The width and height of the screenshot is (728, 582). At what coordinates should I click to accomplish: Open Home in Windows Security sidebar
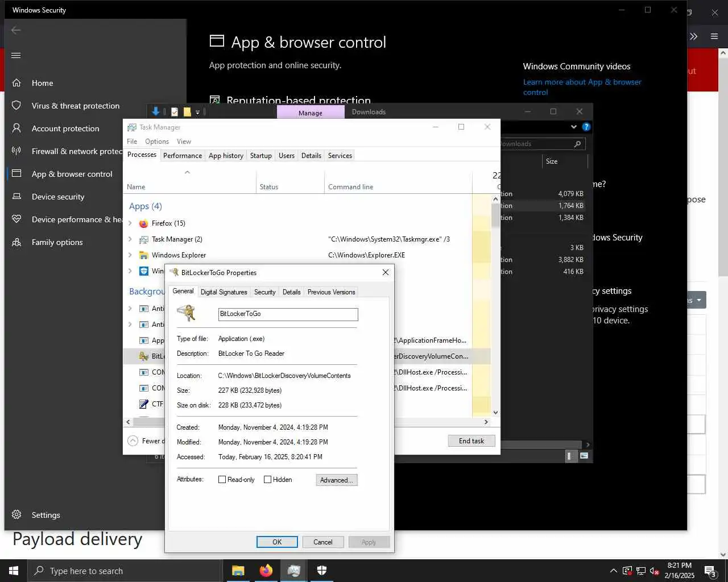pos(42,83)
